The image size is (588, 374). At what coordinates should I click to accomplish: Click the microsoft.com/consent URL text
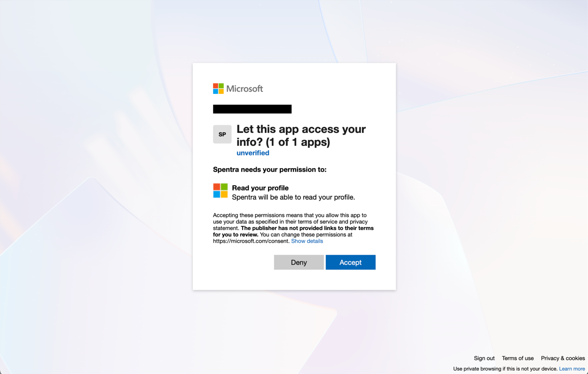[251, 241]
